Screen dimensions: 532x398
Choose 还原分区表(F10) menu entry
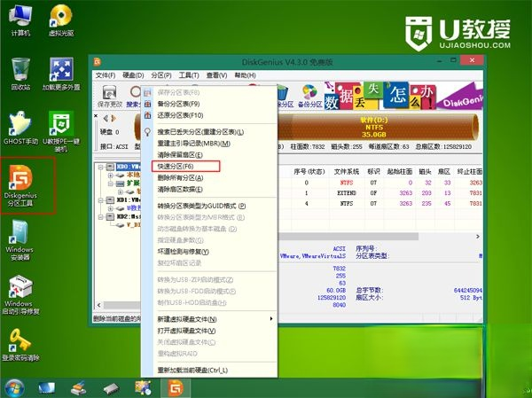pos(209,115)
